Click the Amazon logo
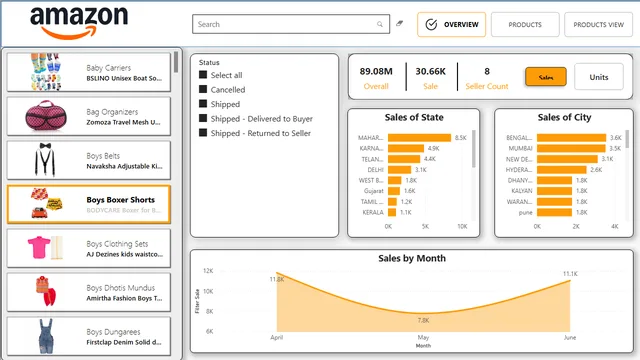The image size is (640, 360). tap(79, 22)
